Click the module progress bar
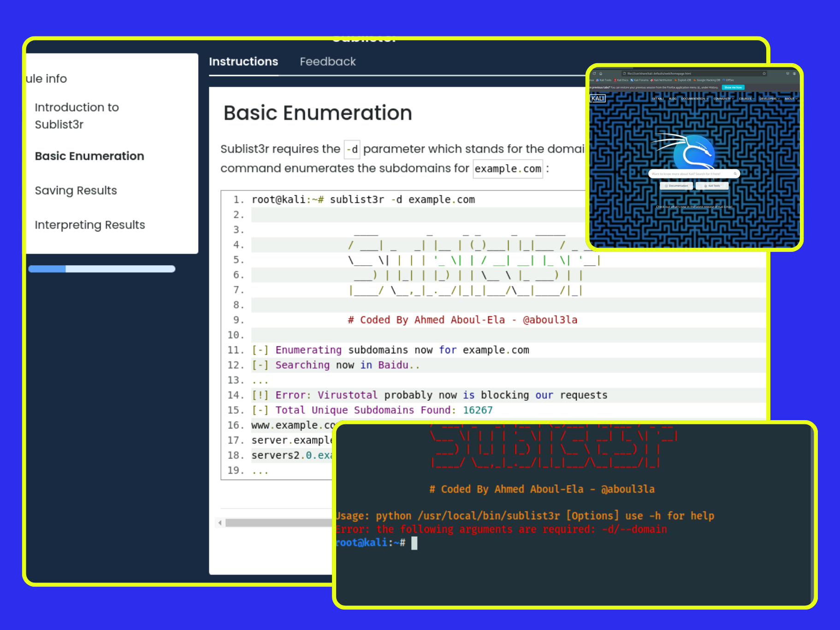This screenshot has width=840, height=630. (x=102, y=269)
